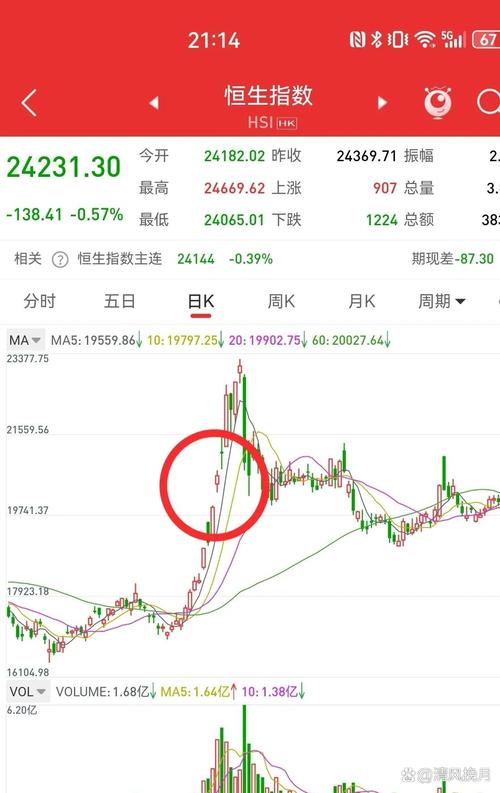The image size is (500, 793).
Task: Open the robot assistant icon
Action: click(437, 103)
